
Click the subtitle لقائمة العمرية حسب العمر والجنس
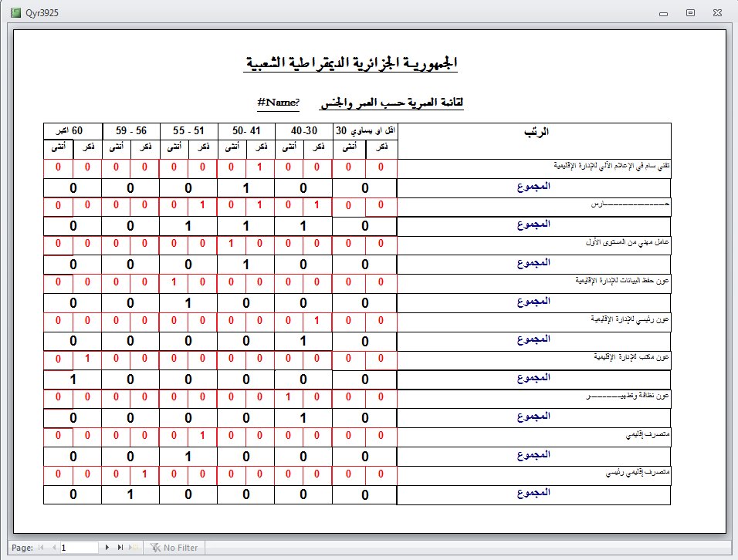[391, 103]
